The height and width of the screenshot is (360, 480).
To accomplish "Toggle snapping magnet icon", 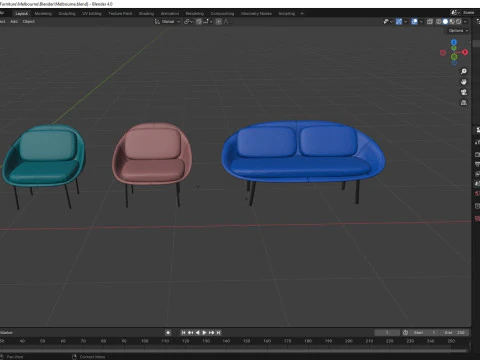I will pos(199,22).
